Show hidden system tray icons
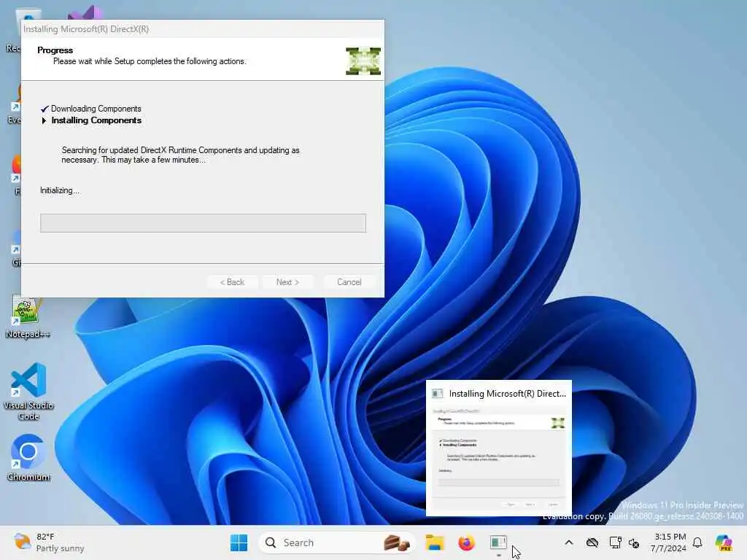747x560 pixels. pos(569,542)
